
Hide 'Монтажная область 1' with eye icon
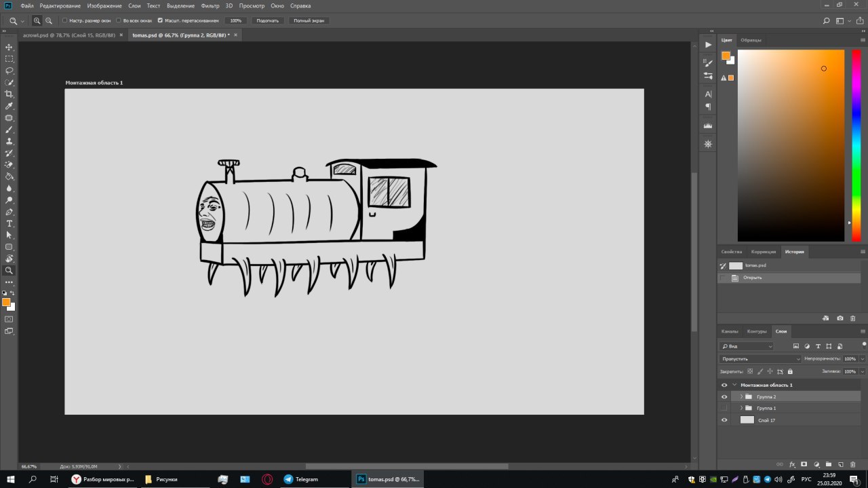pyautogui.click(x=724, y=385)
